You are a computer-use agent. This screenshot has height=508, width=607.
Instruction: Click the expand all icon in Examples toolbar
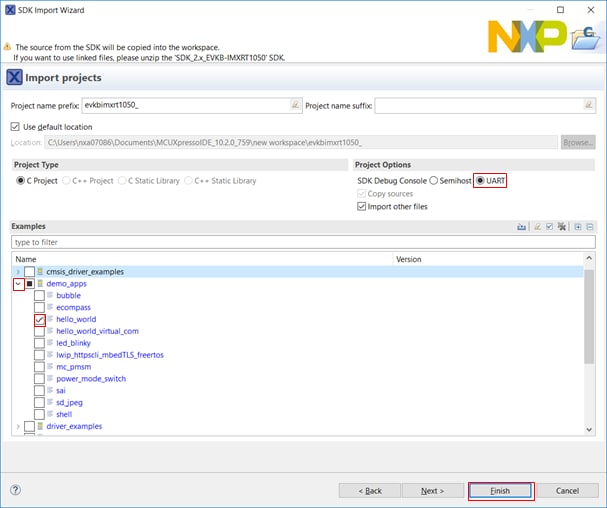578,227
